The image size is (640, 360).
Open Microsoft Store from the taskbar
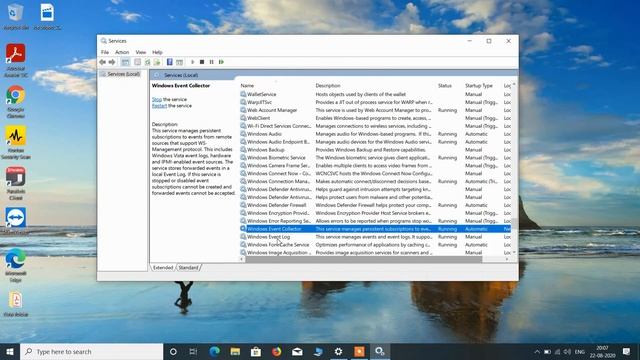(x=256, y=351)
